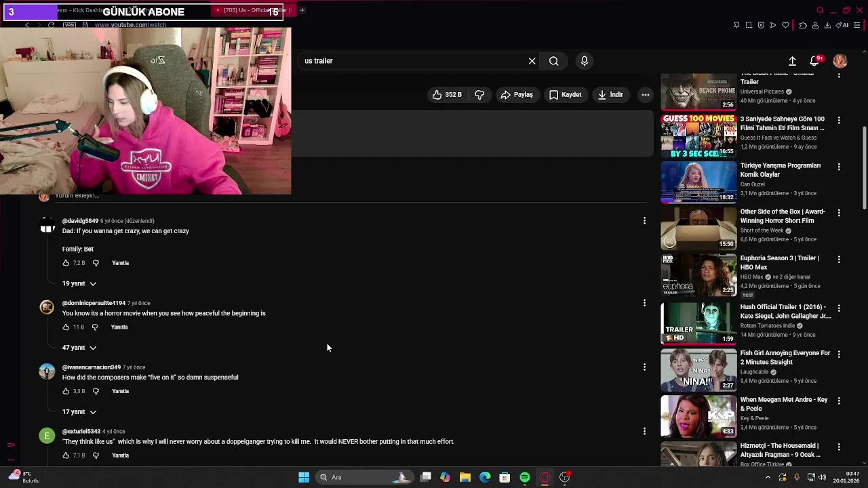The width and height of the screenshot is (868, 488).
Task: Pin the current tab with pin icon
Action: [736, 25]
